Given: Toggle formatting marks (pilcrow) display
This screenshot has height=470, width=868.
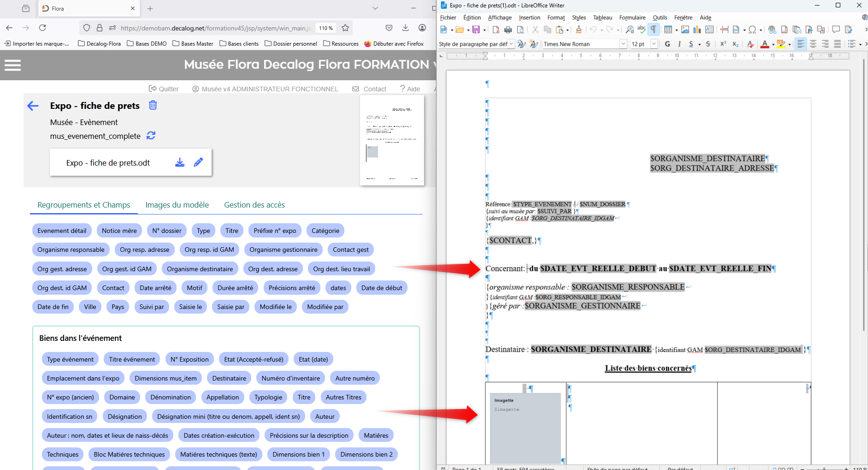Looking at the screenshot, I should click(653, 30).
